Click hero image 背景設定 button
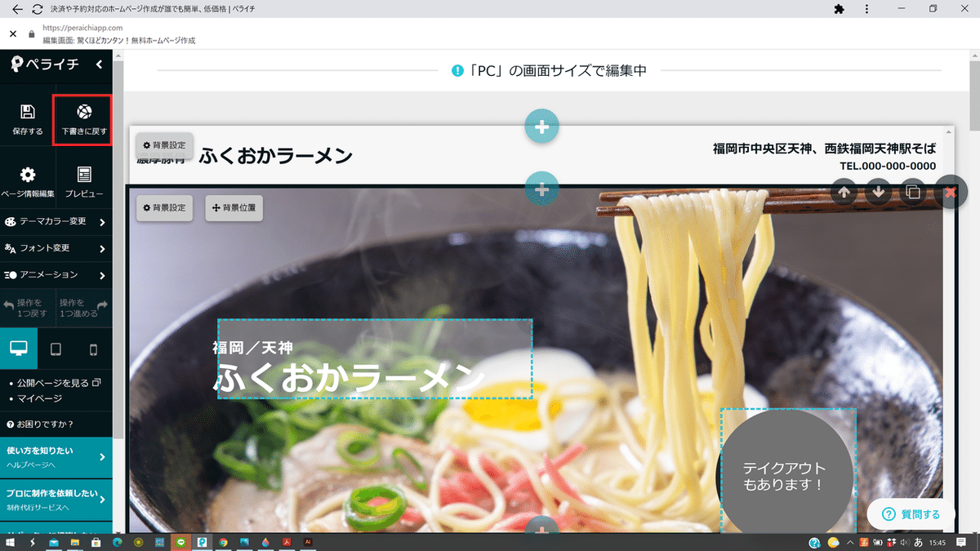Viewport: 980px width, 551px height. tap(164, 207)
